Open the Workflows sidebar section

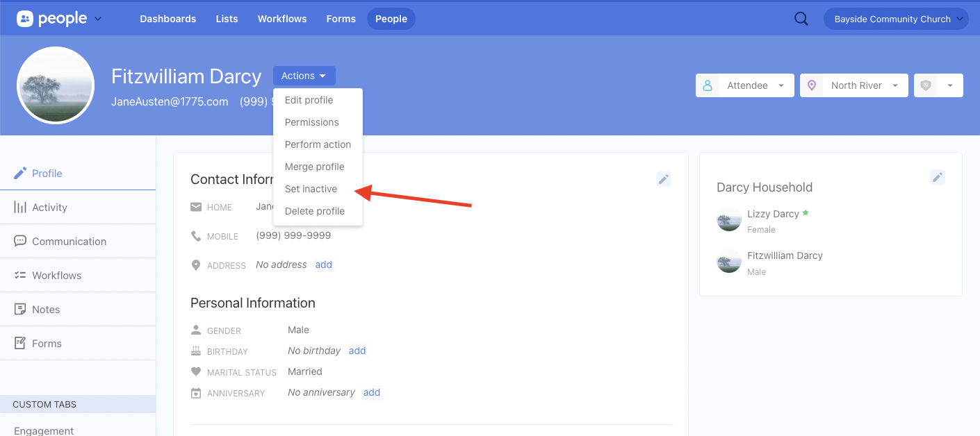click(x=56, y=275)
